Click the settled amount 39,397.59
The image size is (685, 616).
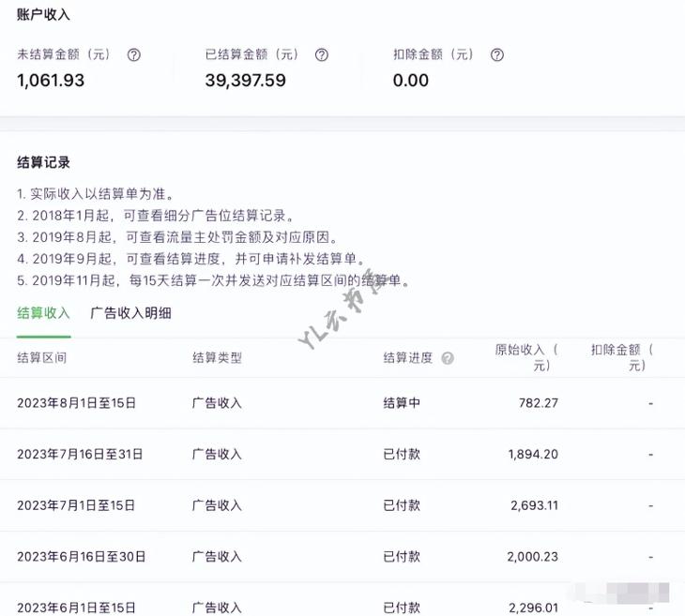245,81
